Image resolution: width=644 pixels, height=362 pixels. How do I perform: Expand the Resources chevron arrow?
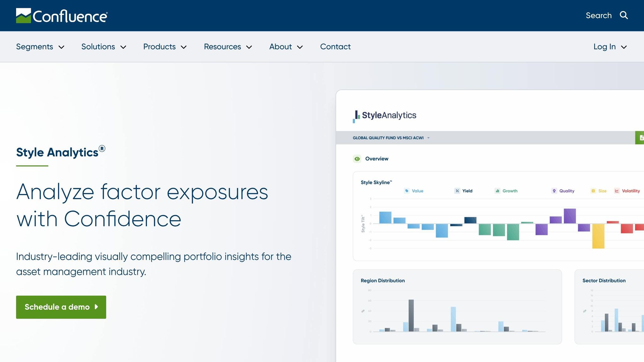point(249,47)
